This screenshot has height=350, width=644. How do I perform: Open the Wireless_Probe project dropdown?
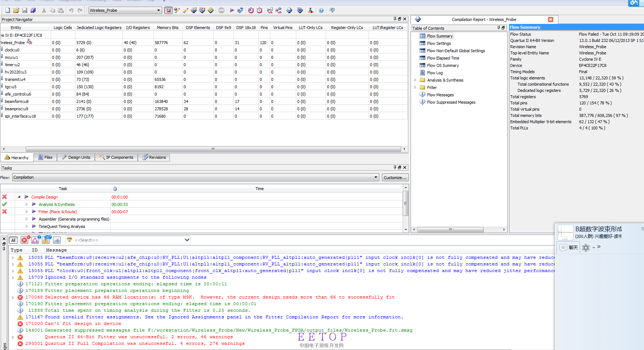[158, 10]
